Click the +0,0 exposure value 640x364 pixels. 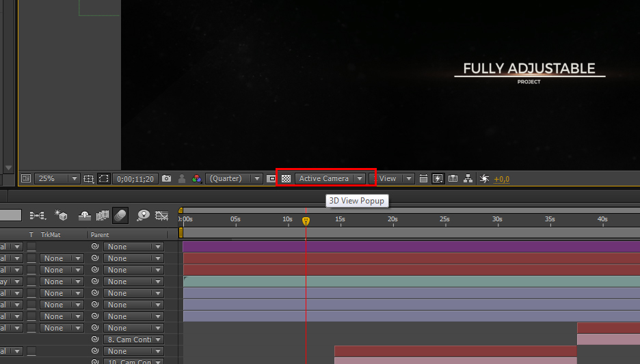tap(501, 179)
